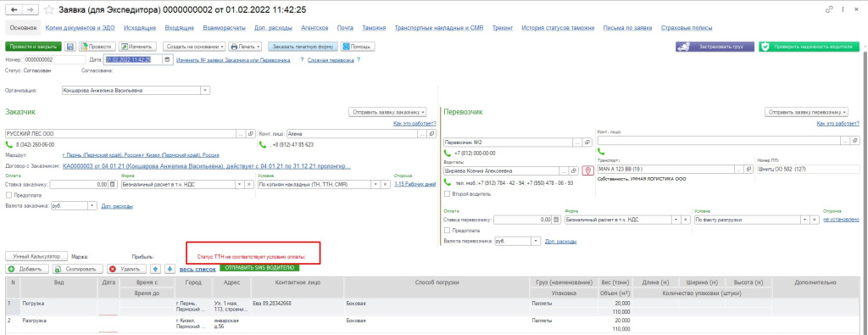Click Провести и закрыть button
This screenshot has height=335, width=868.
pos(32,47)
